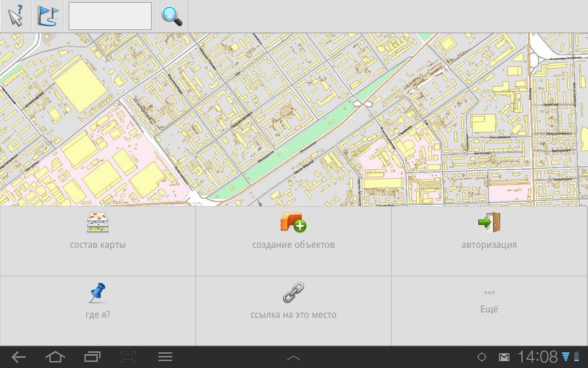Screen dimensions: 588x368
Task: Click the search text field
Action: (x=110, y=16)
